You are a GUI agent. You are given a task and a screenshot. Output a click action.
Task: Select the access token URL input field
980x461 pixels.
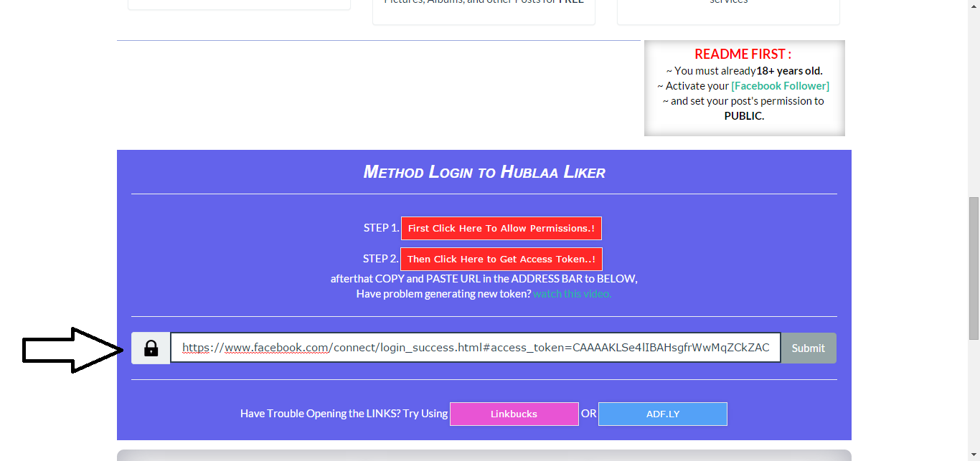[x=476, y=348]
